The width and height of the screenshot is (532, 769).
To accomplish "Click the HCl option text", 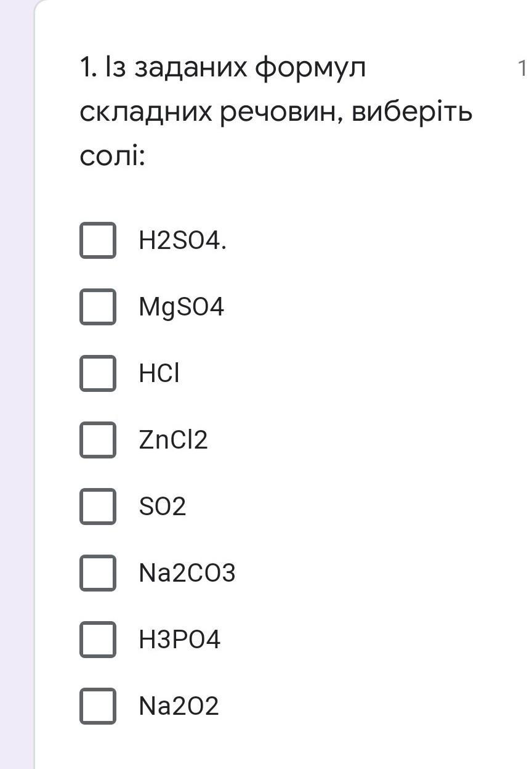I will pyautogui.click(x=159, y=374).
